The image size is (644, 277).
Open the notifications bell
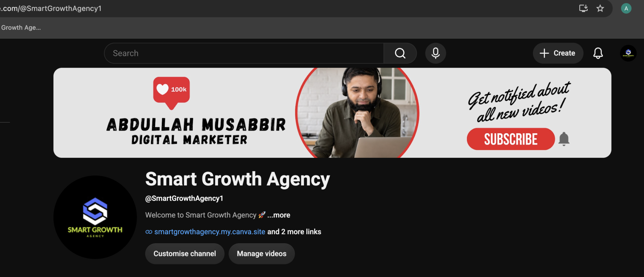coord(598,53)
